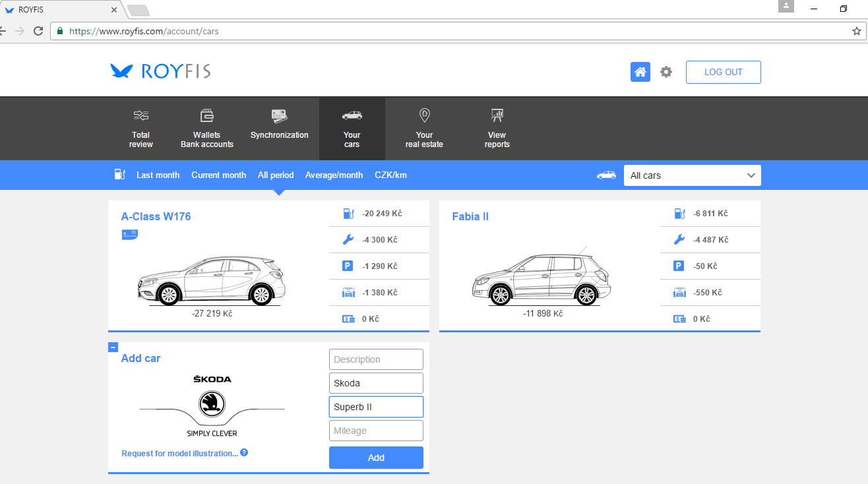Open the Total review tab
Screen dimensions: 868x484
click(x=141, y=129)
